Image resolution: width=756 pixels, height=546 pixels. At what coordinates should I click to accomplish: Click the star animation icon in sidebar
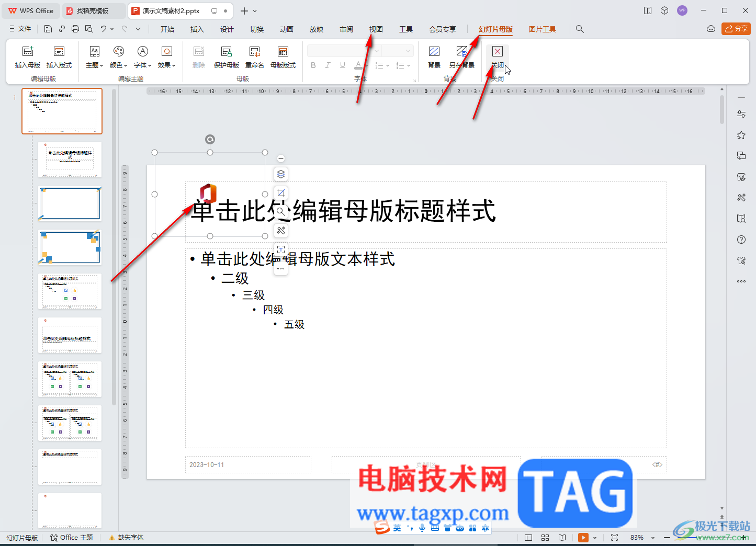(x=741, y=135)
